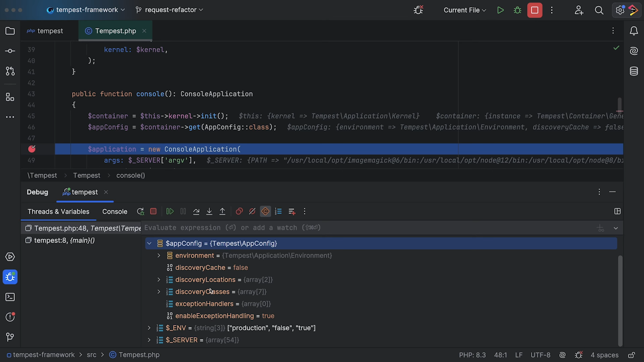The width and height of the screenshot is (644, 362).
Task: Stop the debug session in Debug panel
Action: 153,212
